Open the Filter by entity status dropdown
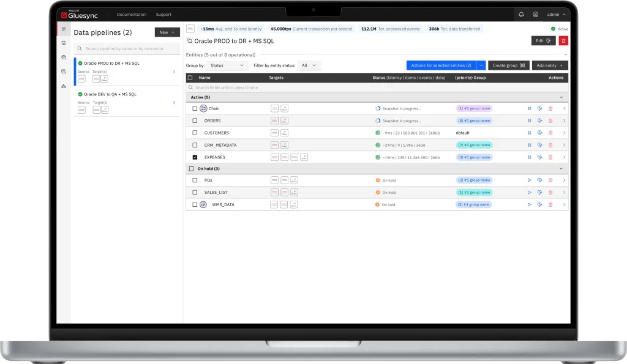This screenshot has width=627, height=364. [309, 65]
